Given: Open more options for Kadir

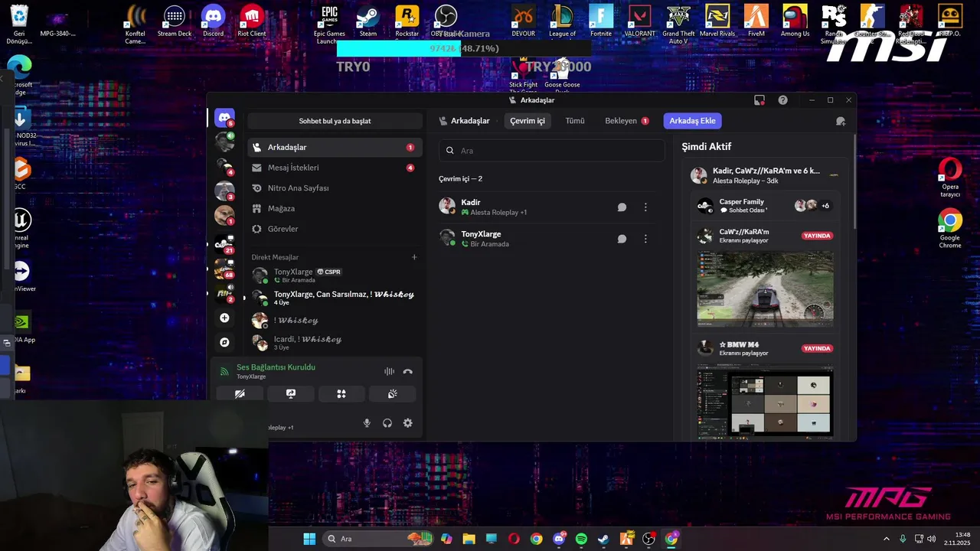Looking at the screenshot, I should tap(645, 207).
